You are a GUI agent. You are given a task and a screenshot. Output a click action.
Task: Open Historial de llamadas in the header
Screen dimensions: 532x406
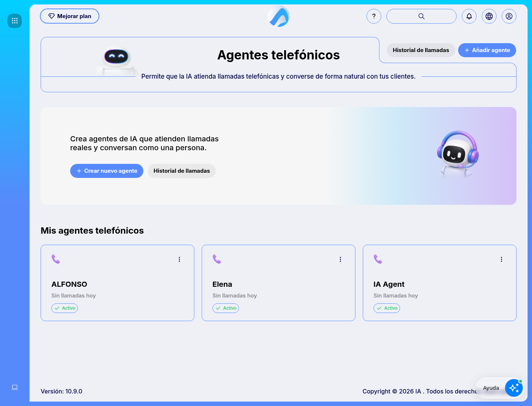(421, 50)
